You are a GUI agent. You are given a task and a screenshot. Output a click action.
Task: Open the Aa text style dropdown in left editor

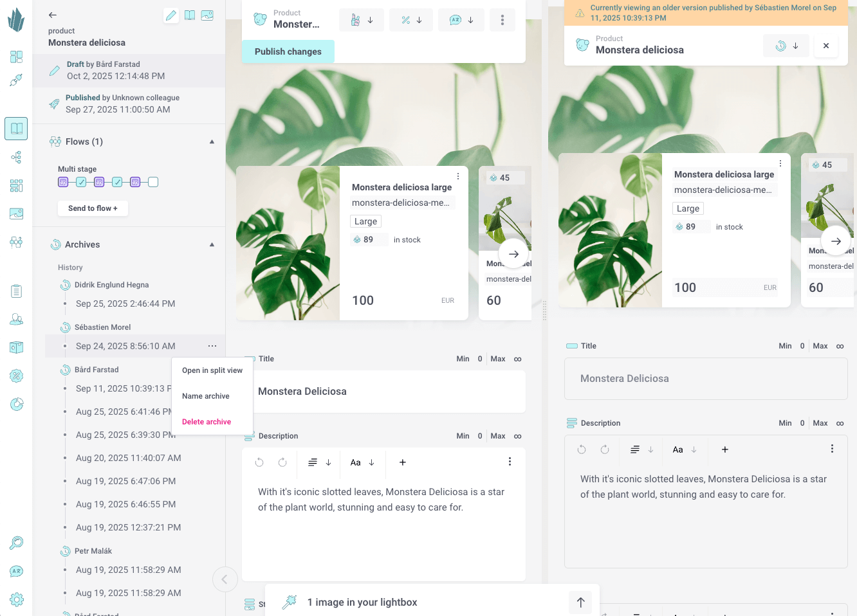[362, 462]
